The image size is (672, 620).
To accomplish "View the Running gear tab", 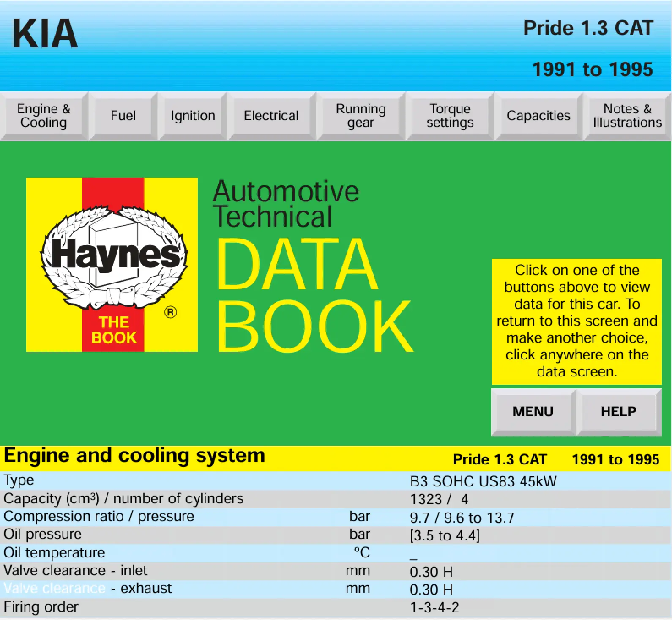I will (x=361, y=116).
